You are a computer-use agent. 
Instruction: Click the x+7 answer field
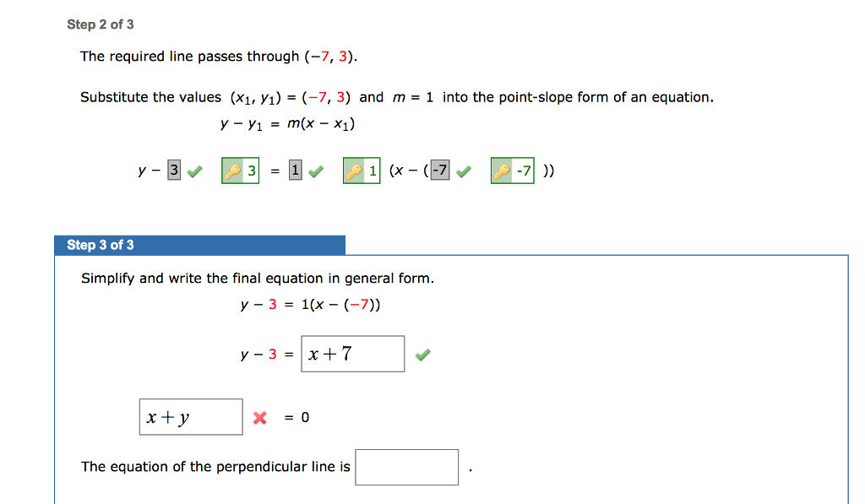click(x=352, y=354)
